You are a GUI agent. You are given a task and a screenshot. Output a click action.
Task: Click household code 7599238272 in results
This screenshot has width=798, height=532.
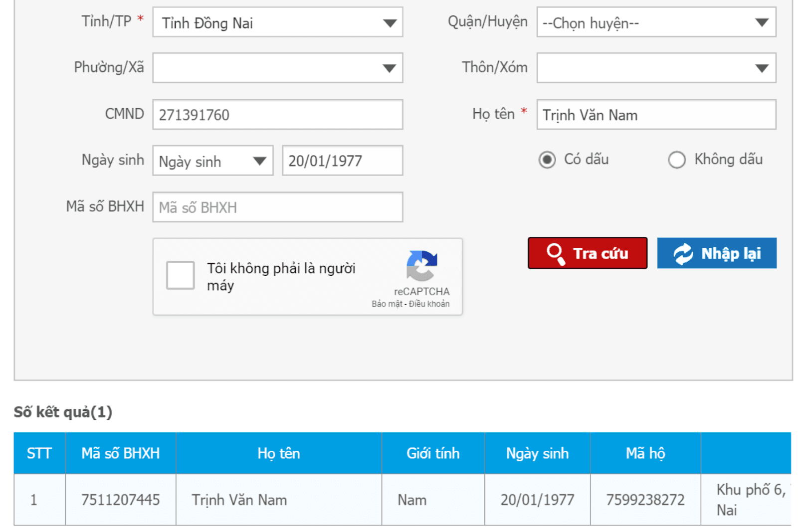(x=645, y=500)
